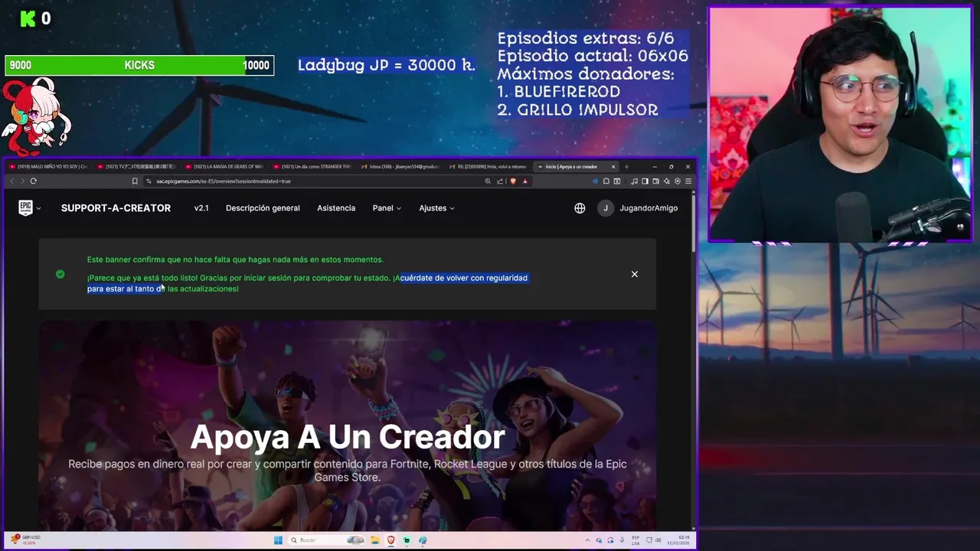Click the 'Apoya A Un Creador' heading
This screenshot has width=980, height=551.
[348, 437]
